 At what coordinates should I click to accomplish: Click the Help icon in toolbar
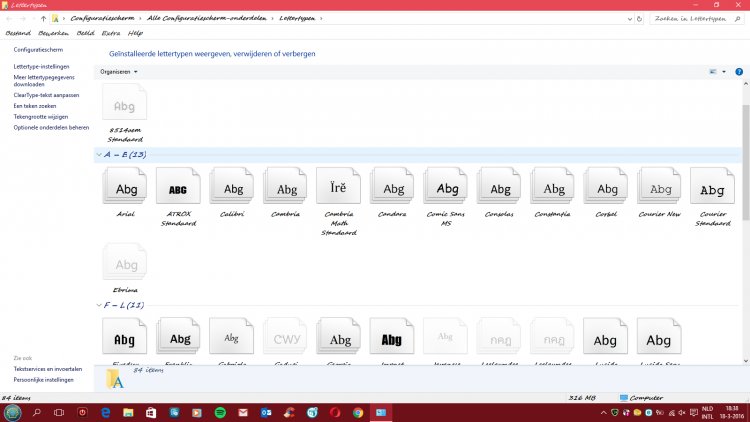click(x=739, y=72)
